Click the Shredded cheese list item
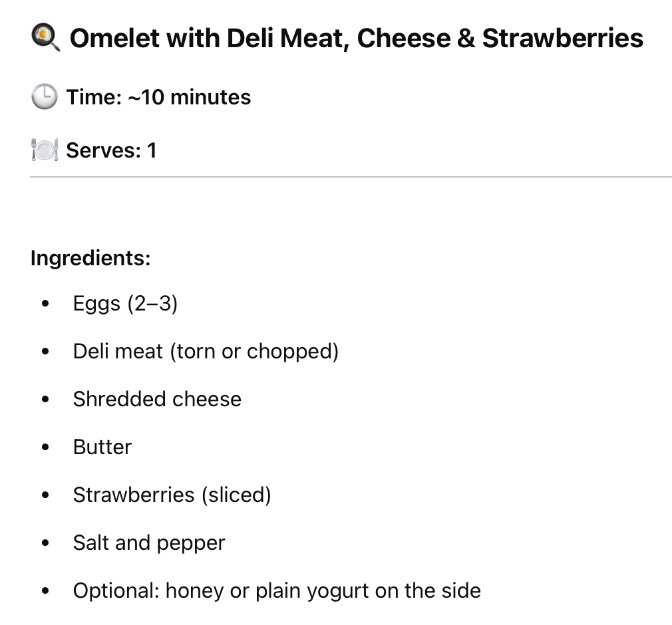This screenshot has width=672, height=625. tap(157, 399)
